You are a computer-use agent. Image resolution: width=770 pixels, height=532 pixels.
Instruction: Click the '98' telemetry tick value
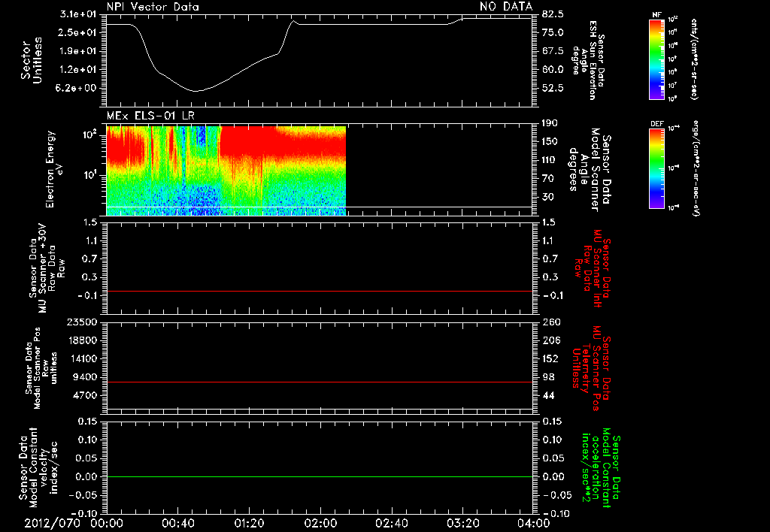click(x=548, y=377)
